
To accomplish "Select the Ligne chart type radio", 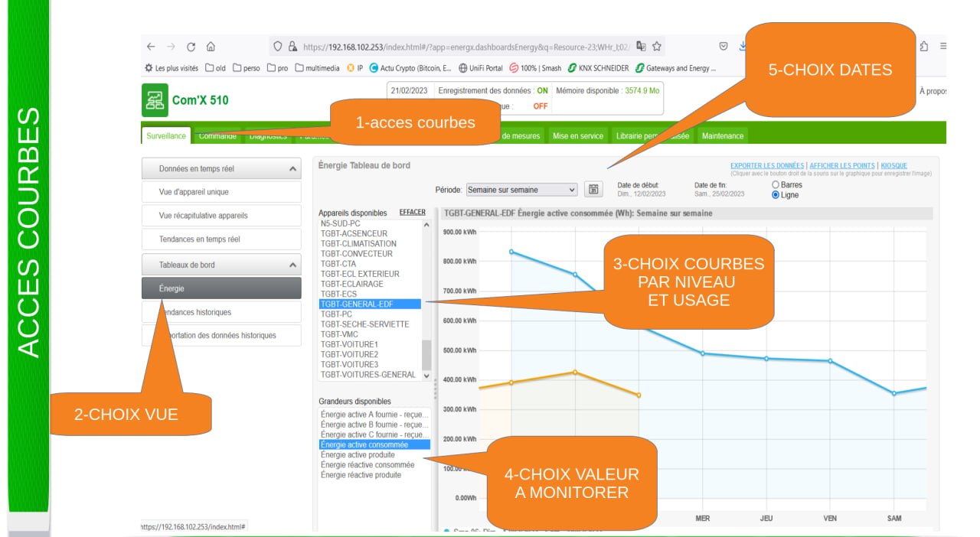I will pos(776,195).
